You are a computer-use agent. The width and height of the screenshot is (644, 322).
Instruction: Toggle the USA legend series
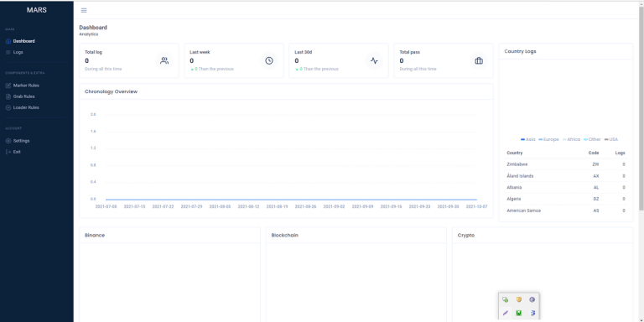tap(611, 140)
